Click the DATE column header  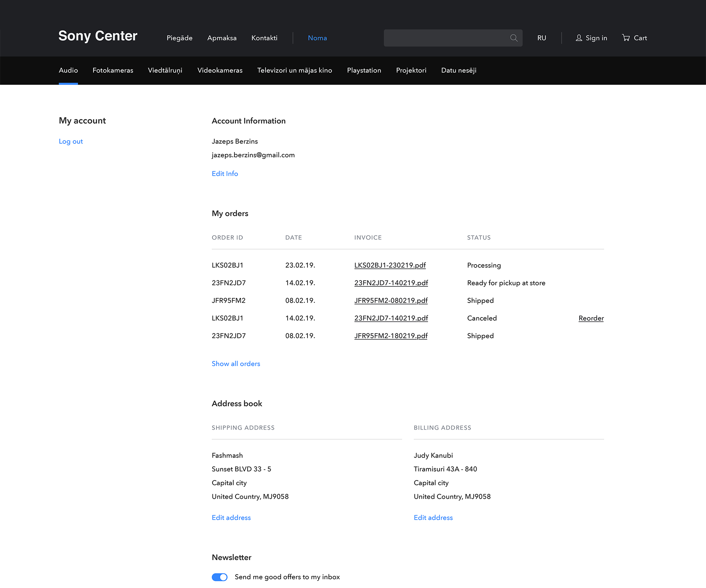[294, 238]
